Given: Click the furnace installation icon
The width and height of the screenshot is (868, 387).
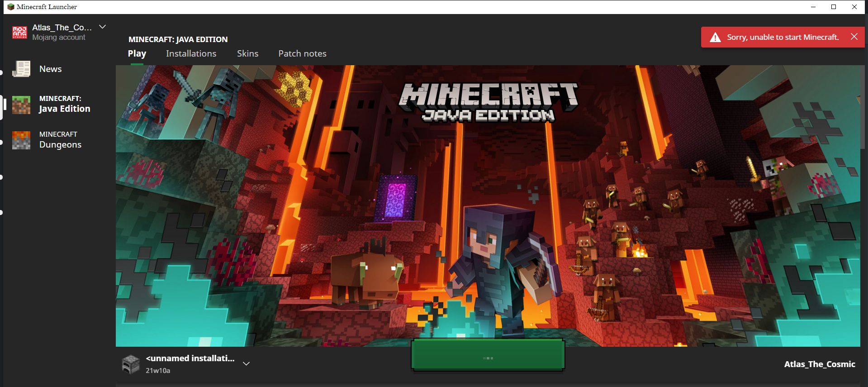Looking at the screenshot, I should 131,364.
